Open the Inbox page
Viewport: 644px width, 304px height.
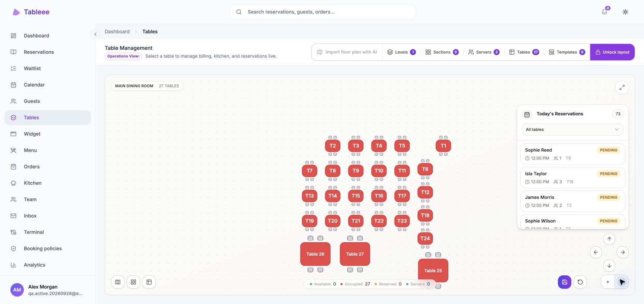(x=48, y=216)
